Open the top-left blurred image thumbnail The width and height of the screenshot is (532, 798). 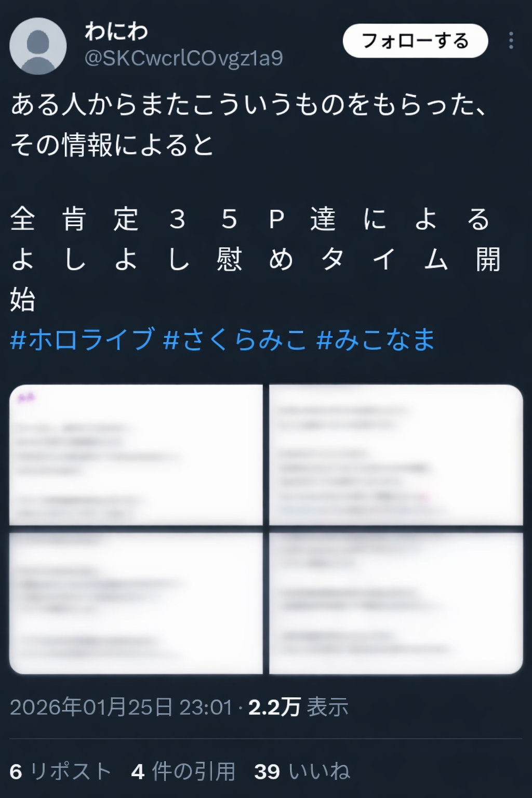[x=136, y=455]
